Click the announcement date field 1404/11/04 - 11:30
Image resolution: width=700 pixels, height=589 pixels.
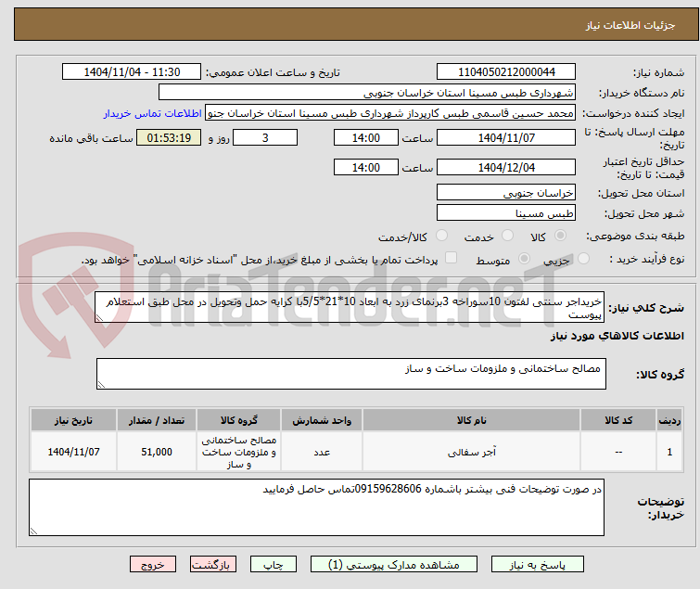(132, 72)
